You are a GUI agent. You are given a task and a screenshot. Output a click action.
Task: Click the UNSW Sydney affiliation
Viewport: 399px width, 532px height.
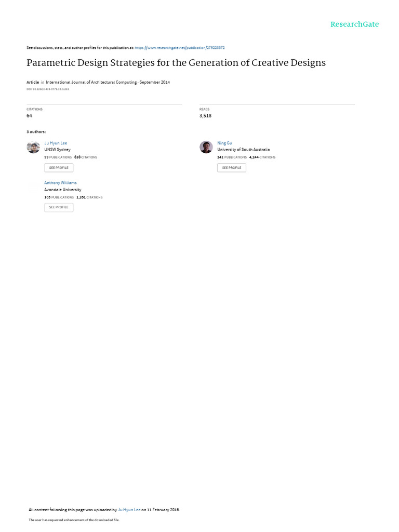pos(57,150)
